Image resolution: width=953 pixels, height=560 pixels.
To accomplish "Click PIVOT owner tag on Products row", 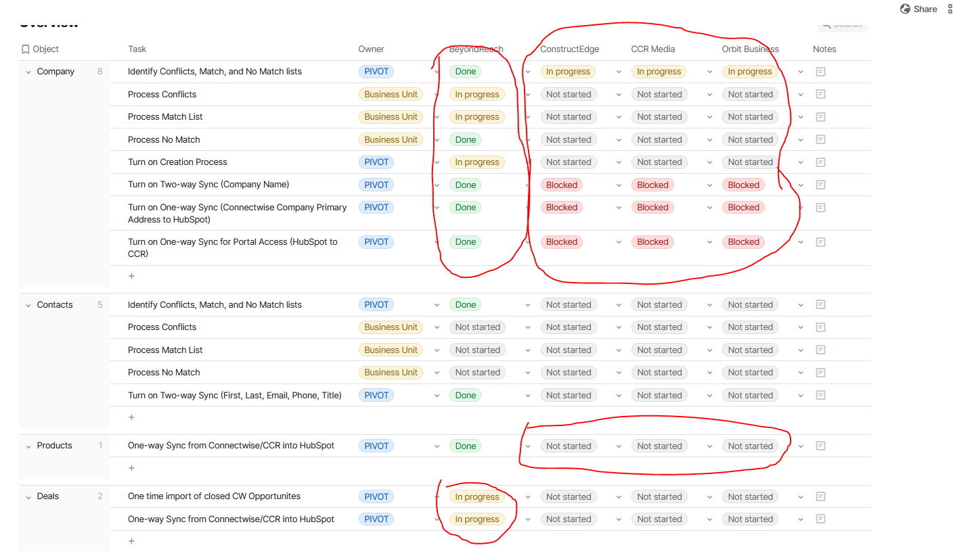I will [x=376, y=446].
